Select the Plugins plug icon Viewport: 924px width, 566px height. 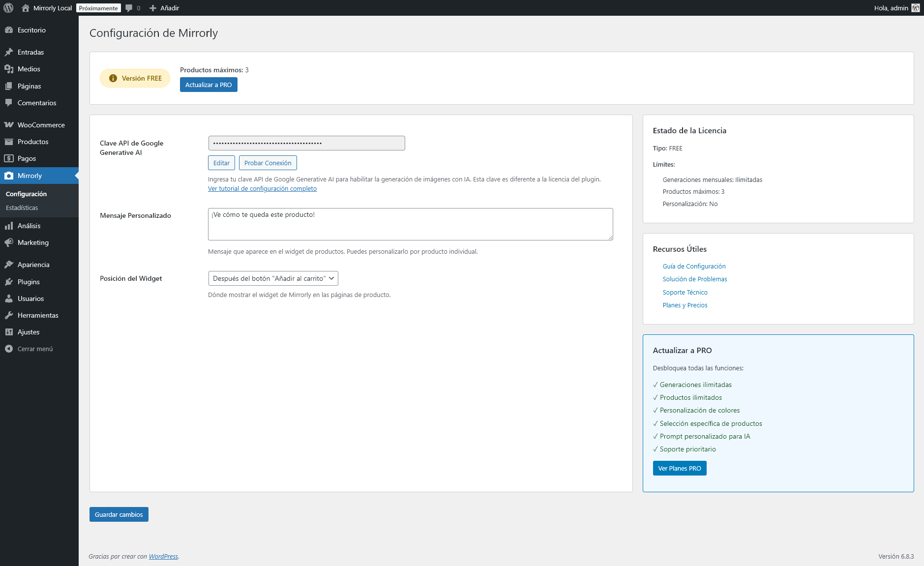pos(9,282)
